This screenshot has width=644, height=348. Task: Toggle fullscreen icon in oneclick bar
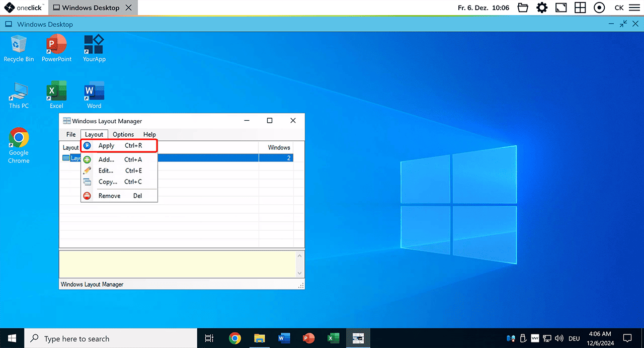(x=561, y=8)
